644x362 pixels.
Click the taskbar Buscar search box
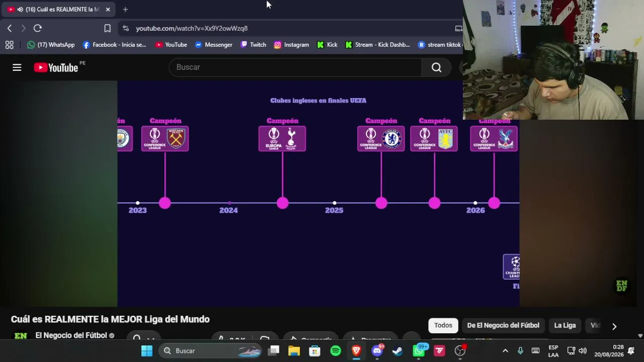pos(210,351)
